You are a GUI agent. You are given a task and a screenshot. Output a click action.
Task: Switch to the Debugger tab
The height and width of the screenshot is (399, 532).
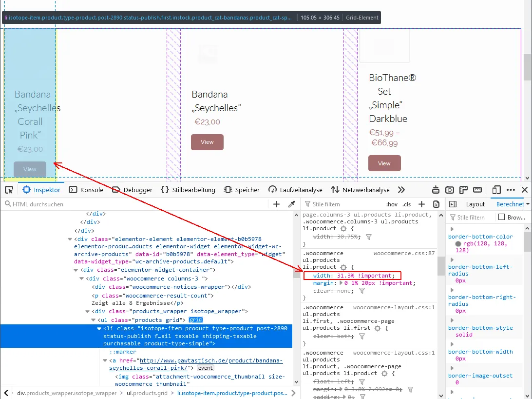pyautogui.click(x=133, y=190)
